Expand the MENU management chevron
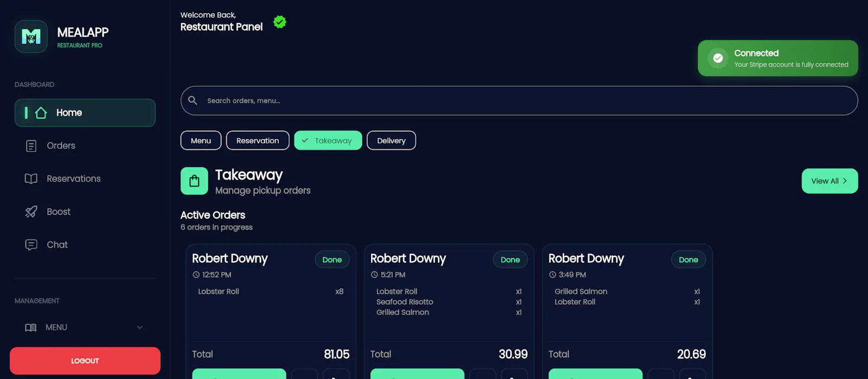868x379 pixels. click(140, 327)
